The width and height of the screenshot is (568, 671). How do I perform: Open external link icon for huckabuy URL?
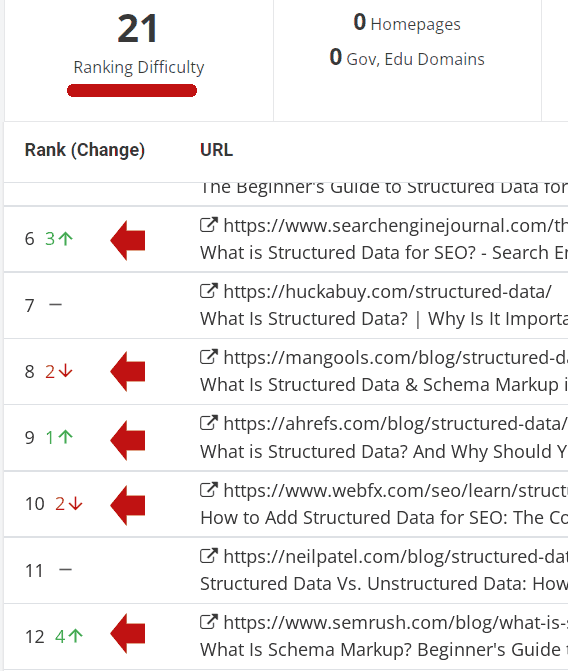209,291
